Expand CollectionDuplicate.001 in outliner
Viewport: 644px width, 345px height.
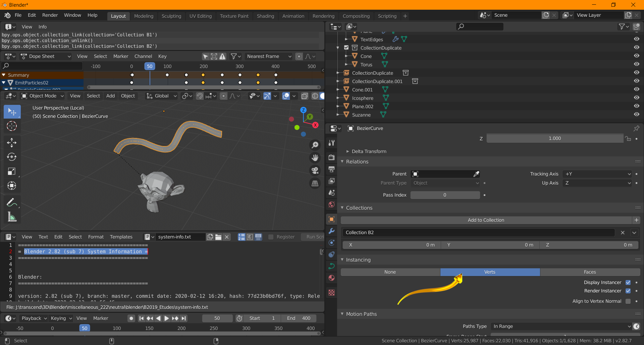(x=338, y=81)
